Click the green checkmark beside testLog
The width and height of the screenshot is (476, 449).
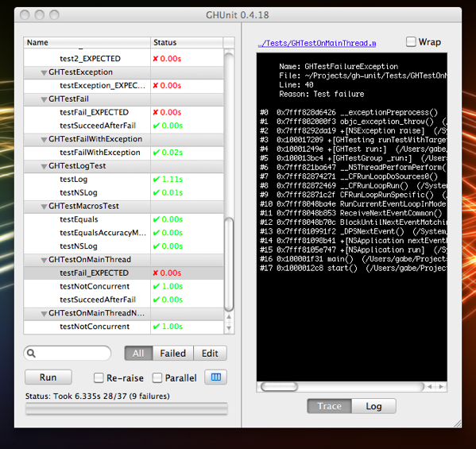click(157, 179)
